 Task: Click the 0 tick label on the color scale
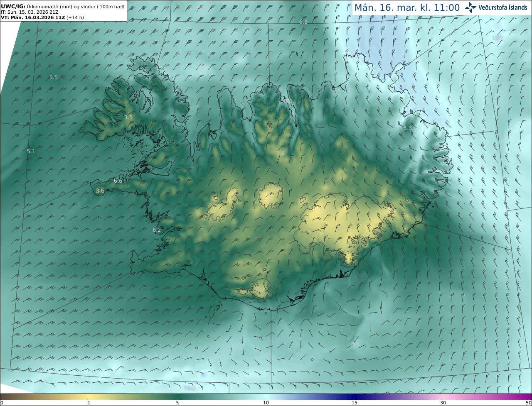point(2,403)
